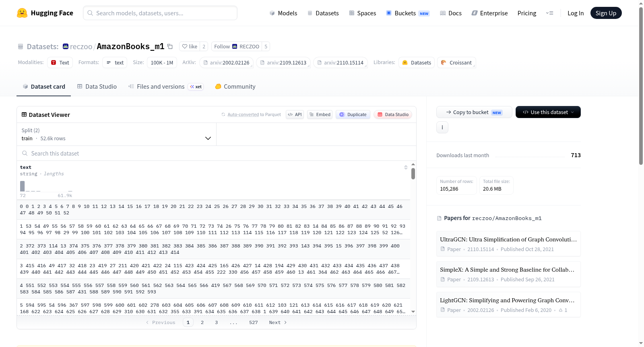Switch to the Data Studio tab
Viewport: 644px width, 347px height.
tap(97, 87)
